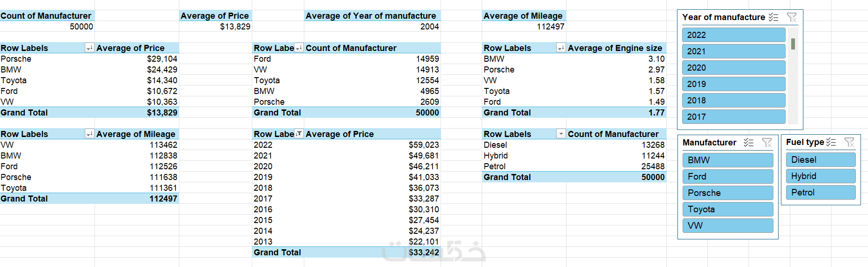Select Porsche engine size 2.97
This screenshot has width=868, height=267.
point(616,69)
